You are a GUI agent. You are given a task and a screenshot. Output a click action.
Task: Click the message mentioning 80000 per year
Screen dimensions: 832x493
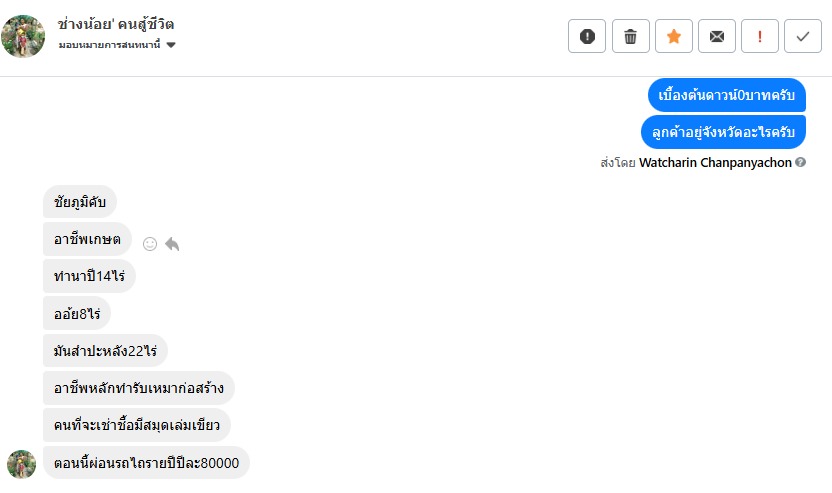click(x=146, y=463)
